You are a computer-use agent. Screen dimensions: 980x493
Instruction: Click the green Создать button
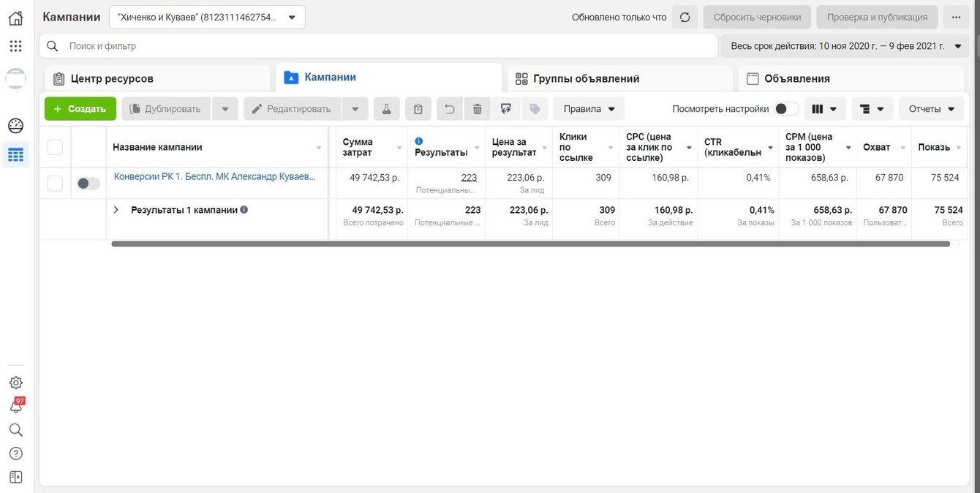click(x=80, y=109)
